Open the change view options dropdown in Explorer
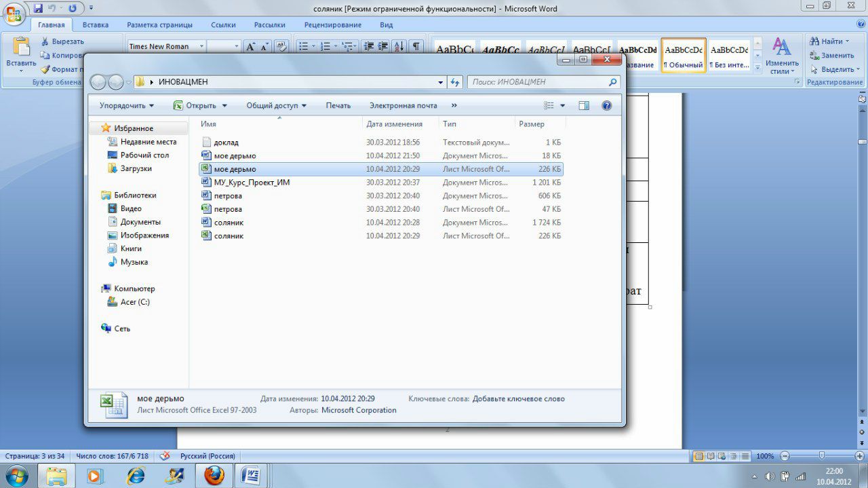The height and width of the screenshot is (488, 868). pyautogui.click(x=562, y=106)
